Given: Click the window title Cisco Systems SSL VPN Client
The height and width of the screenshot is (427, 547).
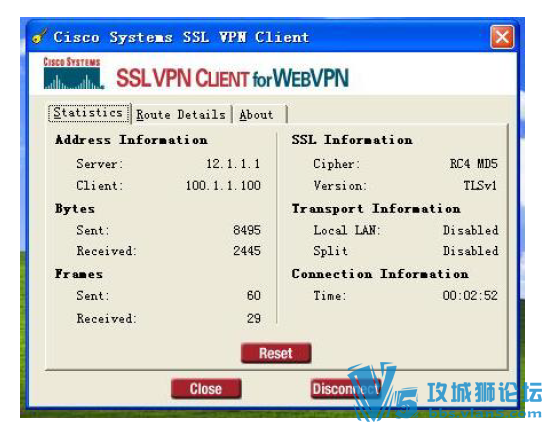Looking at the screenshot, I should (x=181, y=37).
